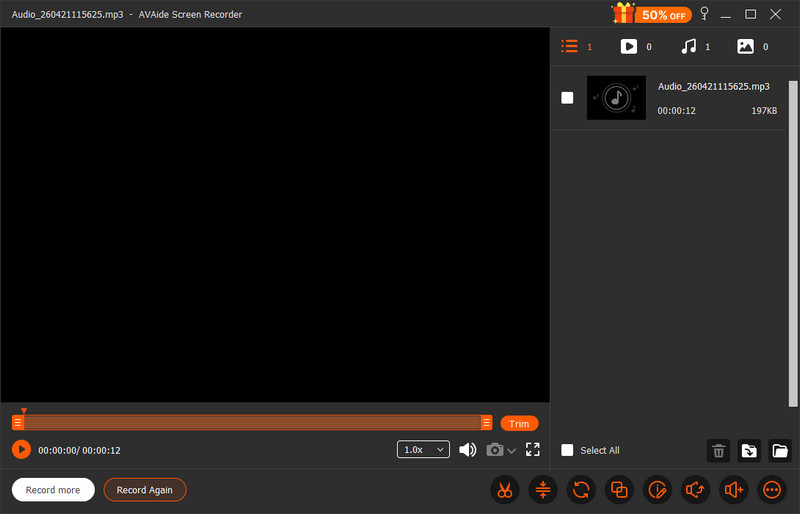Screen dimensions: 800x514
Task: Switch to video recordings tab
Action: point(636,46)
